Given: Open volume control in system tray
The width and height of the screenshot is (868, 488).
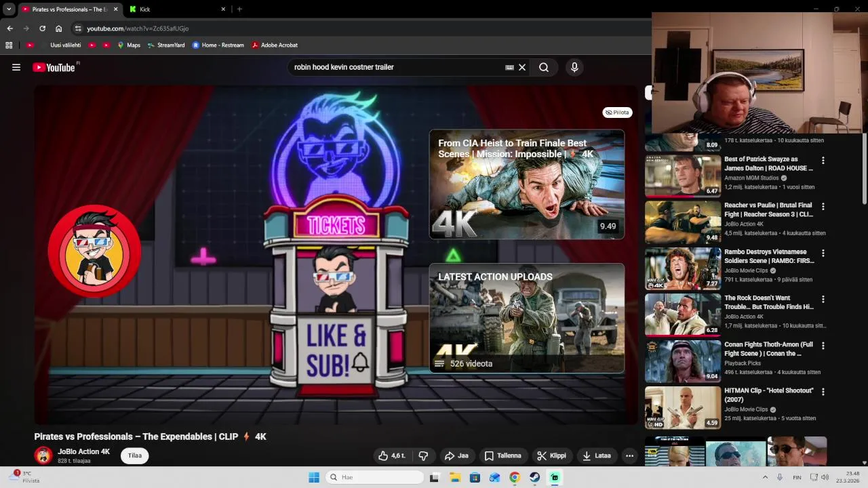Looking at the screenshot, I should pyautogui.click(x=825, y=477).
